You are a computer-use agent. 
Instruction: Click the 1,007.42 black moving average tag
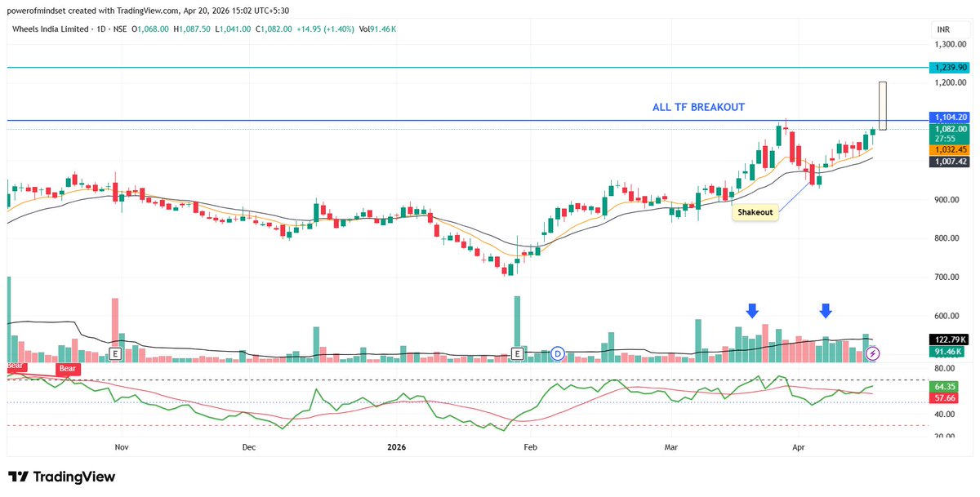pos(950,162)
